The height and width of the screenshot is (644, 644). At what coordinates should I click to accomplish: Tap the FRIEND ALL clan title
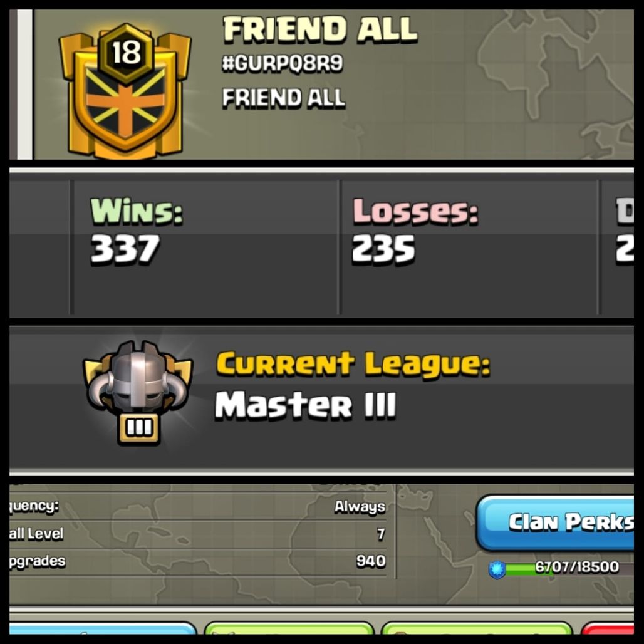click(320, 29)
